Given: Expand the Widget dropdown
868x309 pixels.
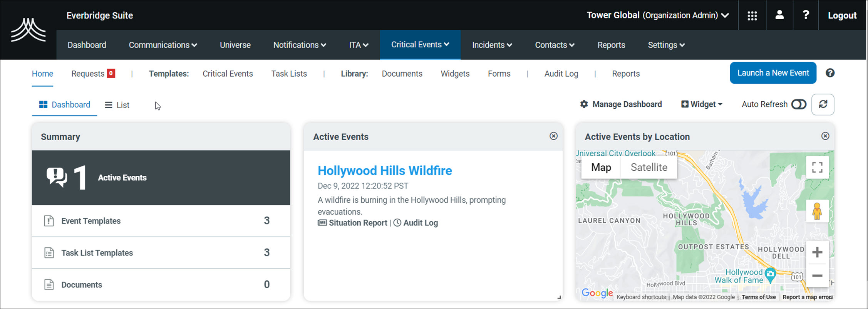Looking at the screenshot, I should point(702,104).
